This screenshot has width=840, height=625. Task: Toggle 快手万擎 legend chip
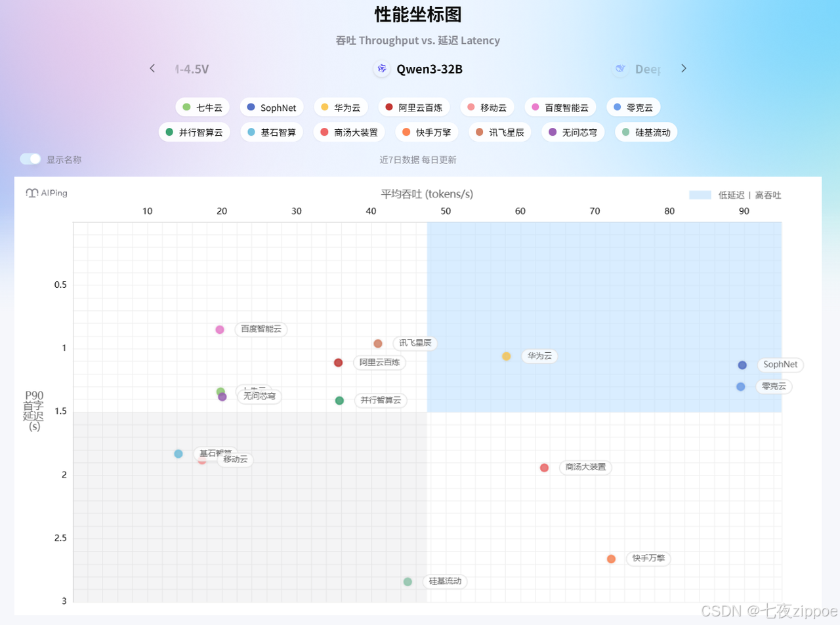(427, 132)
